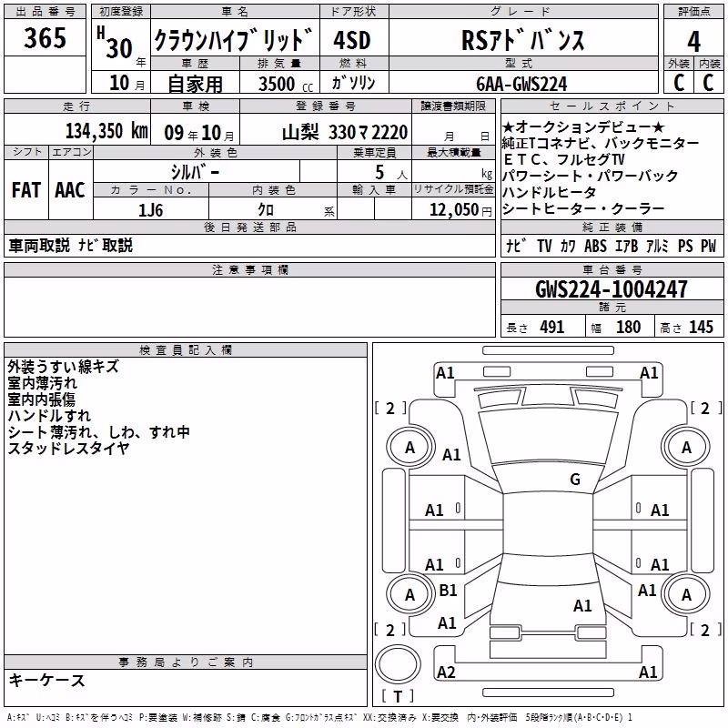Select the car name クラウンハイブリッド
Image resolution: width=728 pixels, height=728 pixels.
coord(234,39)
